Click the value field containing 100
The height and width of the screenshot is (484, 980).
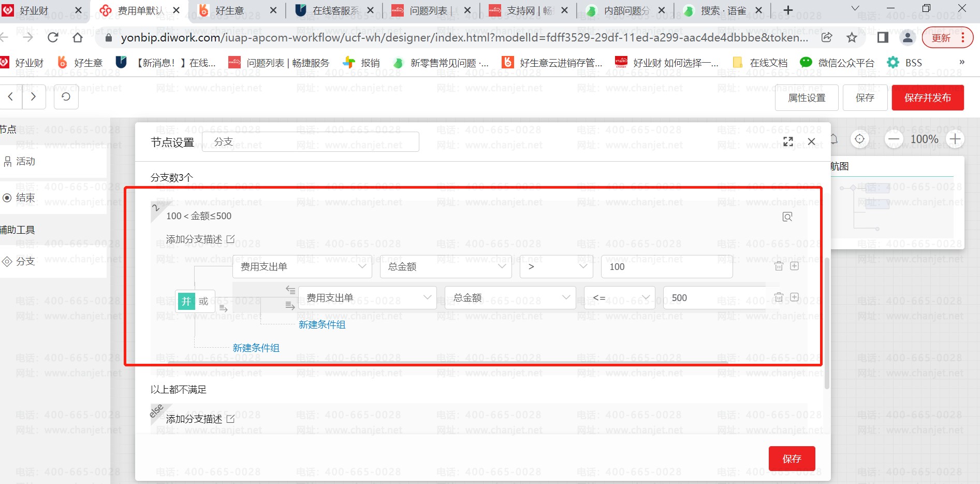pyautogui.click(x=667, y=266)
